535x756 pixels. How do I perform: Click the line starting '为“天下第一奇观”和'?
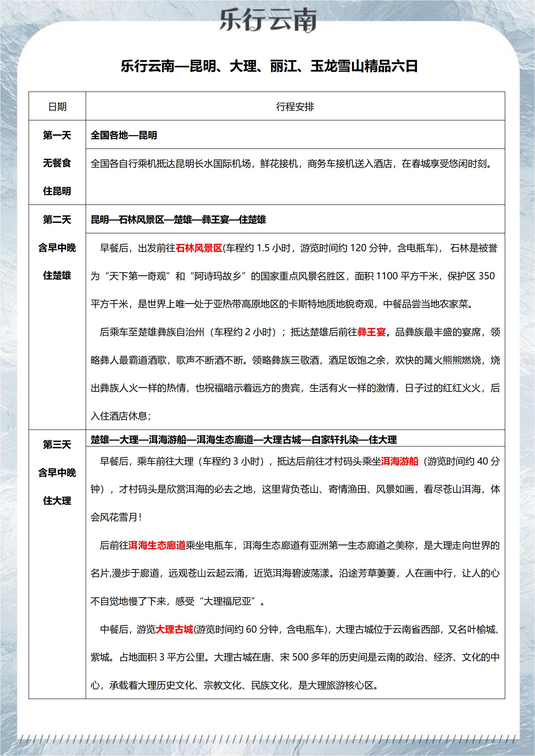[x=293, y=276]
